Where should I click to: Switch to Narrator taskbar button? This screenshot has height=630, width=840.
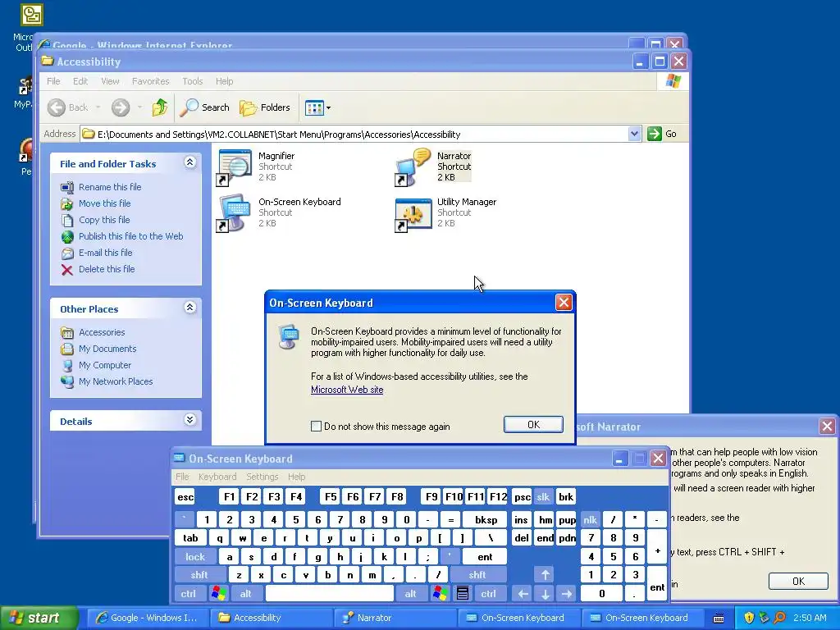395,619
